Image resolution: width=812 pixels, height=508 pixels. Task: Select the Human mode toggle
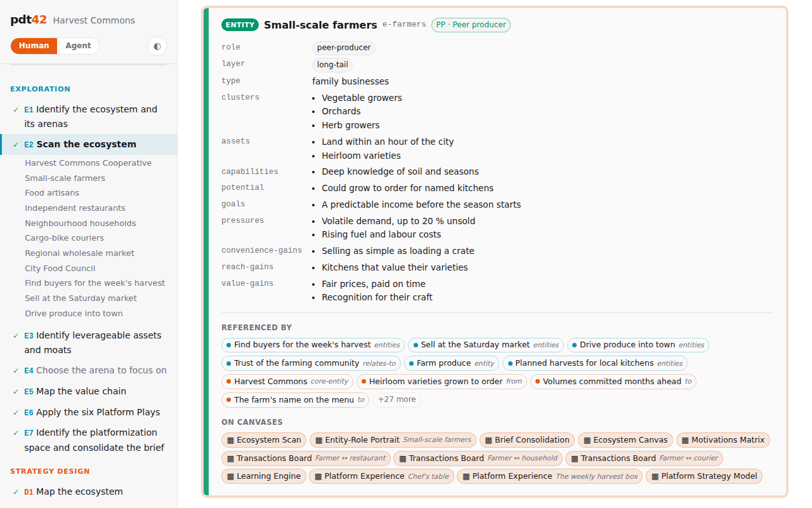click(34, 46)
